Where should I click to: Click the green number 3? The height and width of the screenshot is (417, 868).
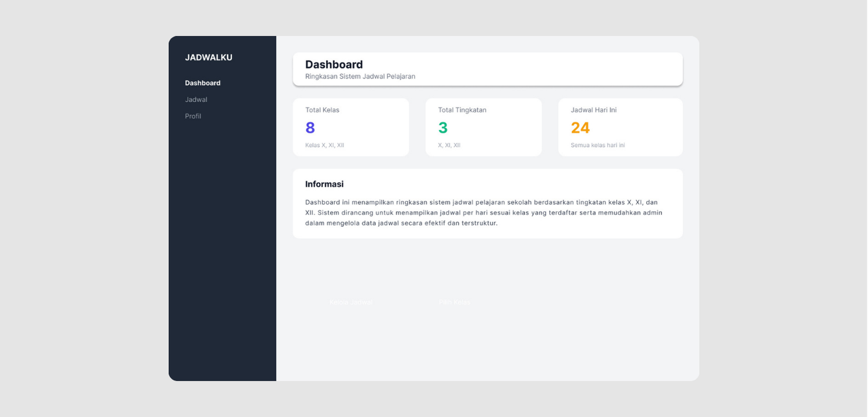click(443, 128)
